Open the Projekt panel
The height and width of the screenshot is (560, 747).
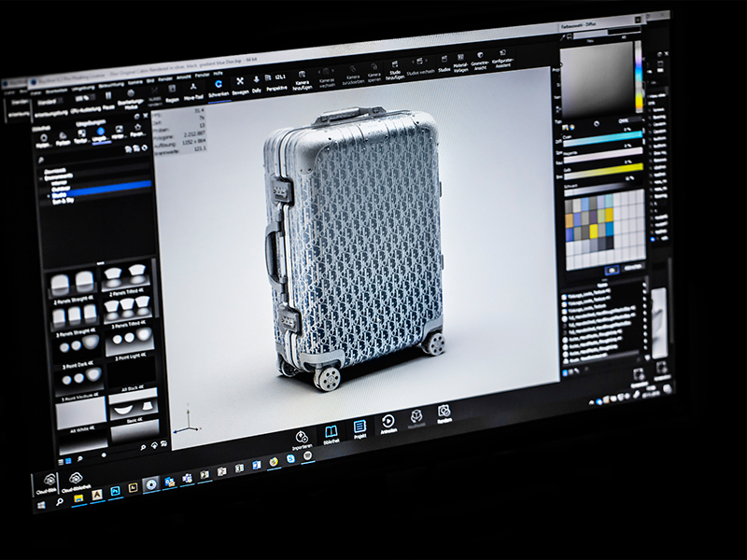pyautogui.click(x=359, y=429)
